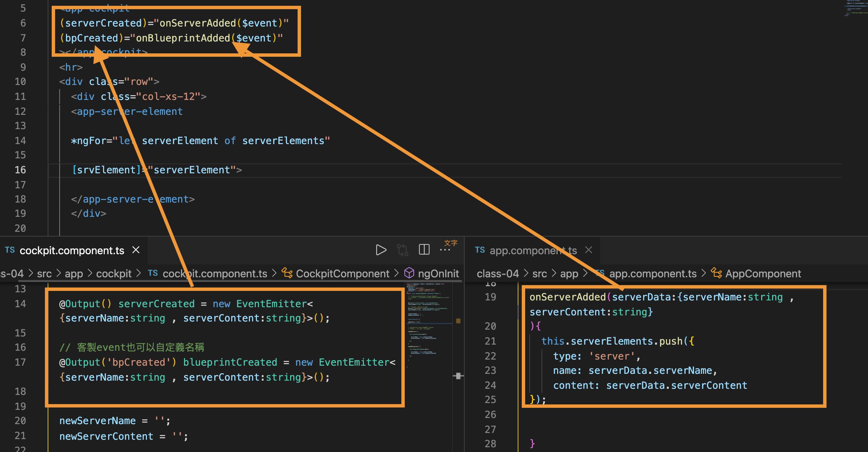The height and width of the screenshot is (452, 868).
Task: Click '@Output()' decorator on line 14
Action: 86,304
